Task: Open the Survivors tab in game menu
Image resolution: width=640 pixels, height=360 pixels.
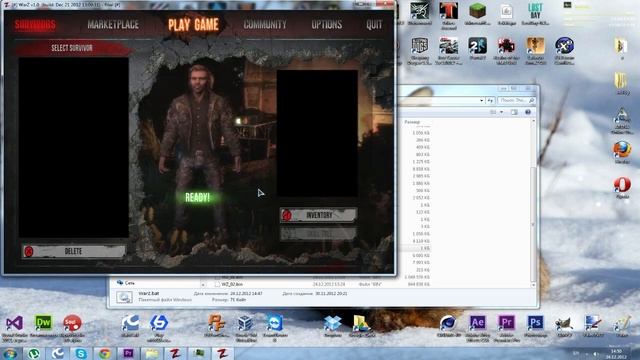Action: click(35, 25)
